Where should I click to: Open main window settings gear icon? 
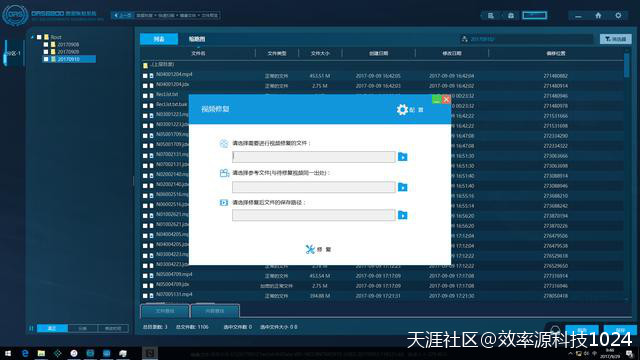pos(618,16)
